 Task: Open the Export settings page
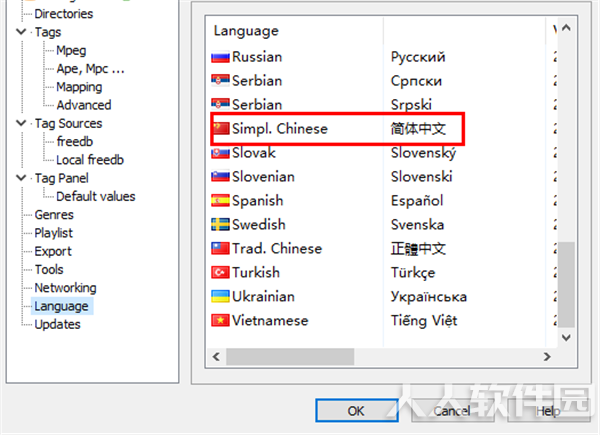pos(53,251)
